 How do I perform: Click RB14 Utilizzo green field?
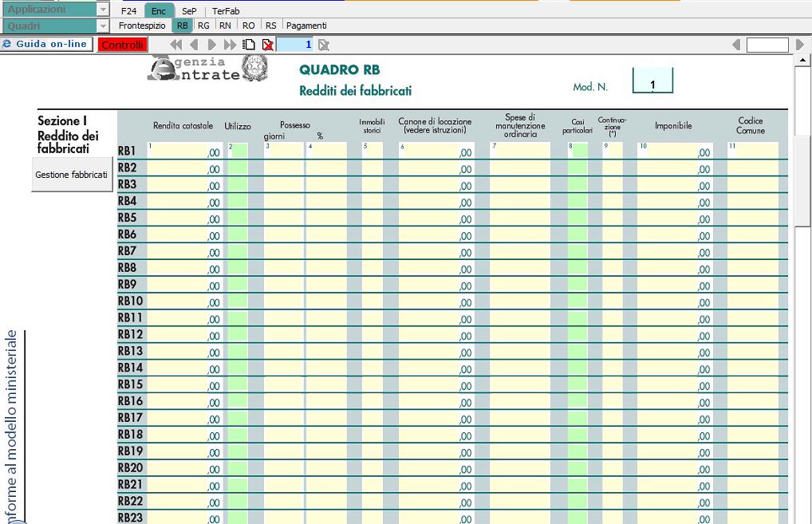click(238, 368)
